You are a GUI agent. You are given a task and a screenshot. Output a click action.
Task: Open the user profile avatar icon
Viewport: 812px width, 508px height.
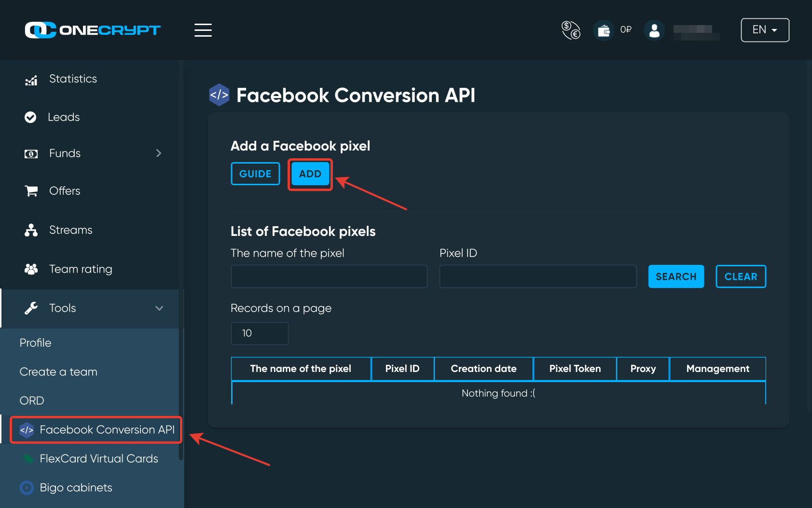click(654, 30)
